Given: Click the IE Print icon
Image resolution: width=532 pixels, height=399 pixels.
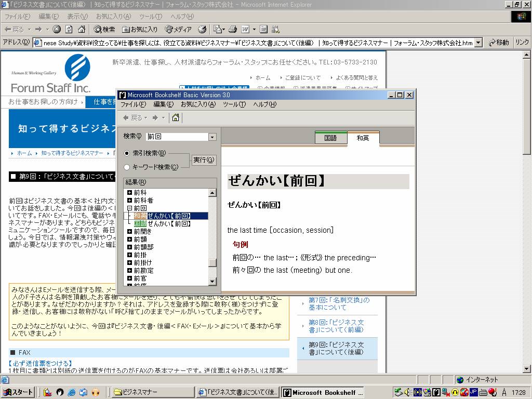Looking at the screenshot, I should pyautogui.click(x=232, y=30).
